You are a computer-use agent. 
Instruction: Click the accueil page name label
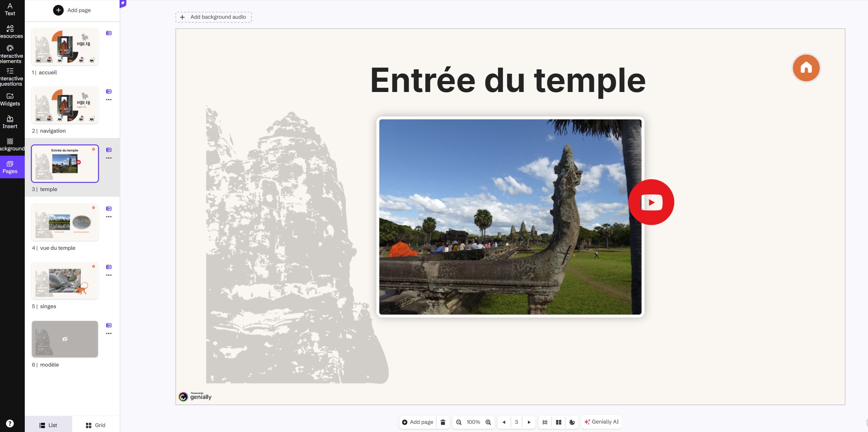coord(48,73)
